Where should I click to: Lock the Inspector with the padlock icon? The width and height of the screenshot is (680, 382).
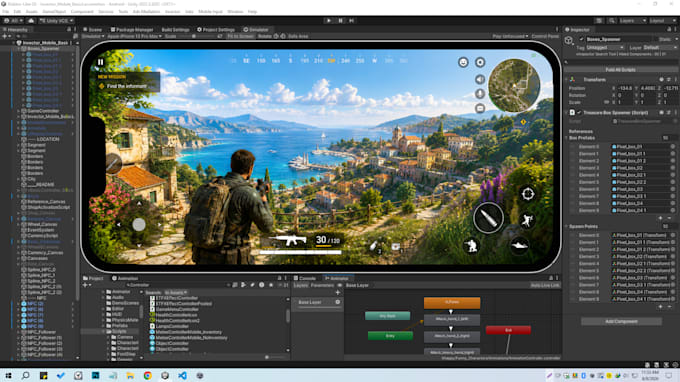pyautogui.click(x=668, y=29)
